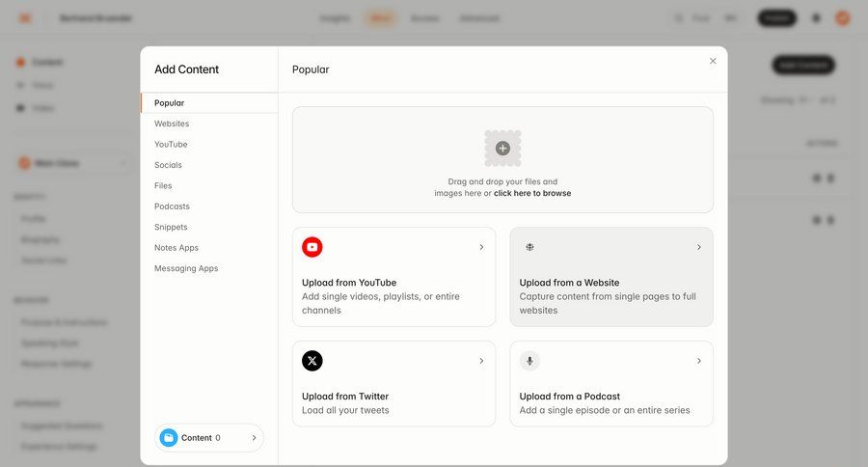Click the Content 0 label
The width and height of the screenshot is (868, 467).
(x=201, y=438)
